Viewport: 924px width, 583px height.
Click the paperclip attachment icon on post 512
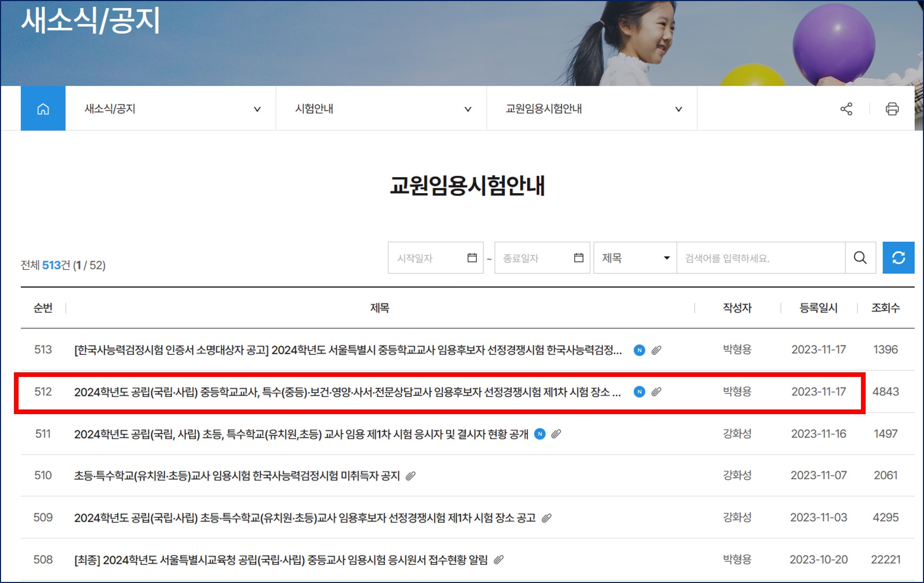(x=656, y=392)
